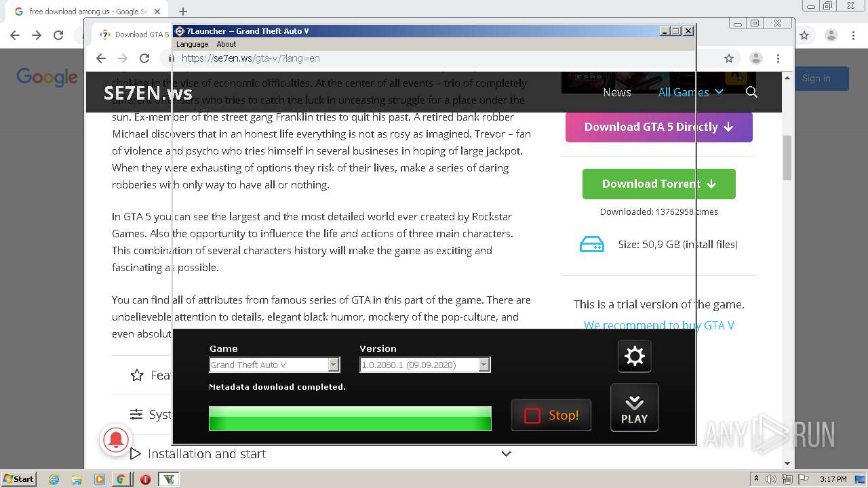Open the News link on SE7EN.ws
Screen dimensions: 868x488
click(x=617, y=92)
